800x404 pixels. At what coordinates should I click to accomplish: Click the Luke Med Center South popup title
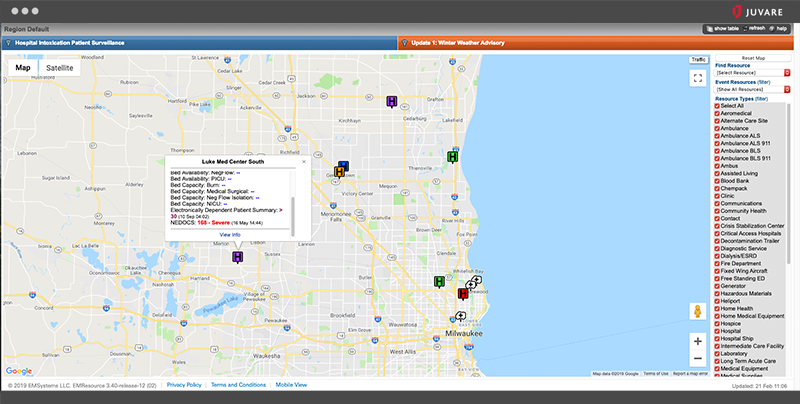pyautogui.click(x=233, y=162)
